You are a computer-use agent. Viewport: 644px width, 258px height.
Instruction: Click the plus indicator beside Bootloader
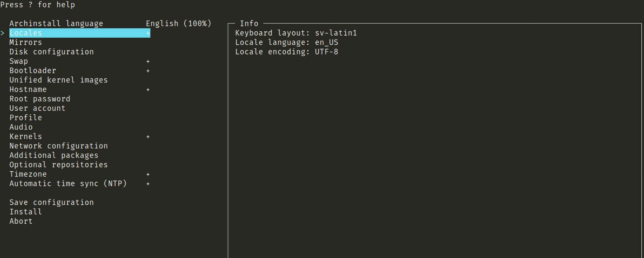pos(148,71)
